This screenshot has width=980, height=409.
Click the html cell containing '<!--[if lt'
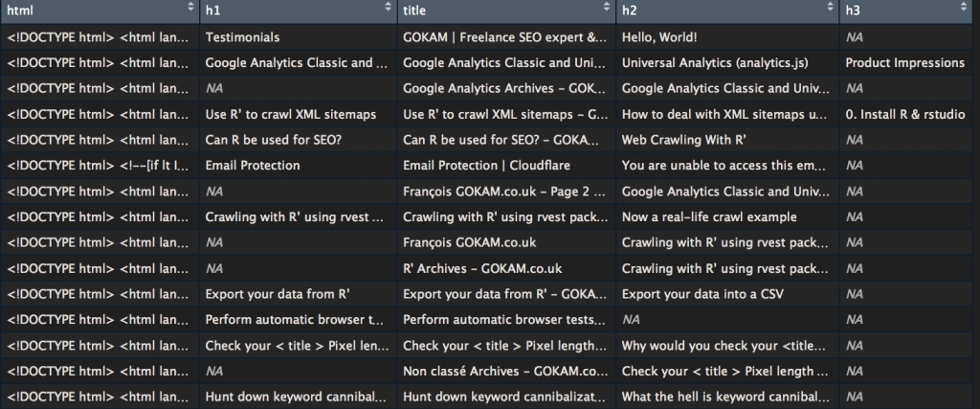[99, 166]
